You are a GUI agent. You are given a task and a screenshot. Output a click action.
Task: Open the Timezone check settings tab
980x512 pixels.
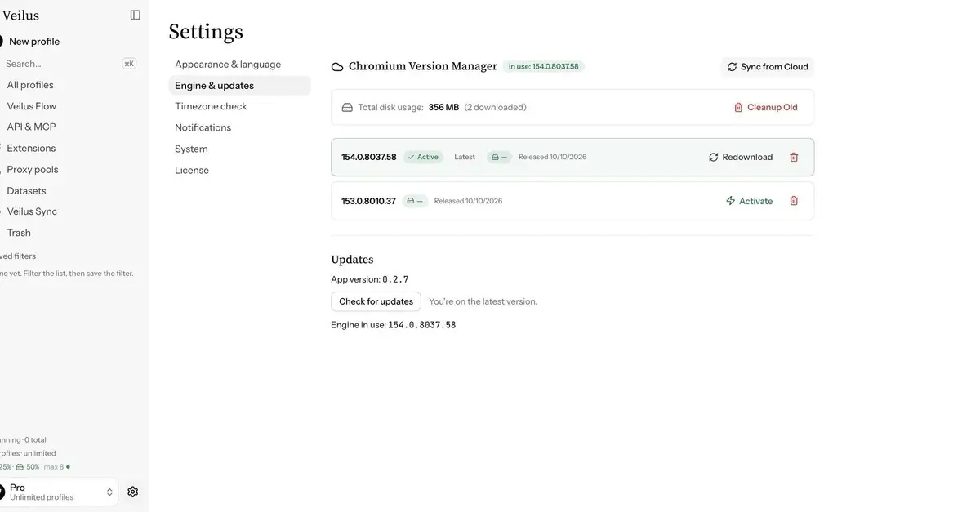(x=239, y=106)
